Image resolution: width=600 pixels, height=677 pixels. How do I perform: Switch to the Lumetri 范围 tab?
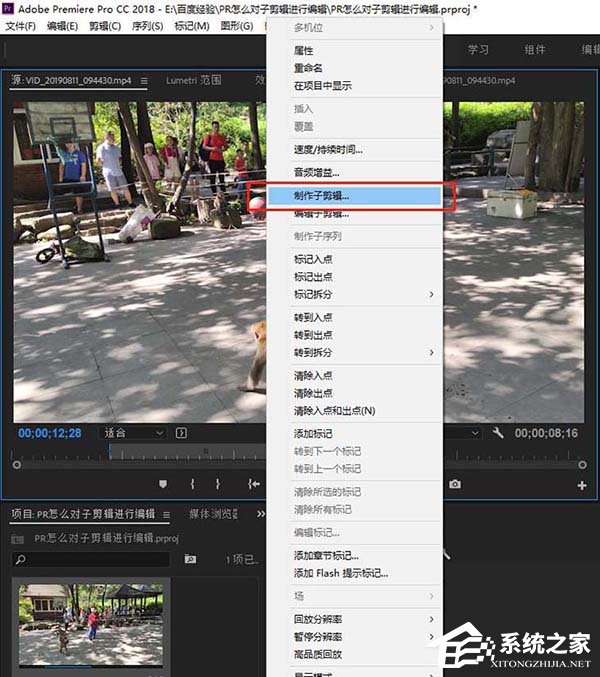195,80
